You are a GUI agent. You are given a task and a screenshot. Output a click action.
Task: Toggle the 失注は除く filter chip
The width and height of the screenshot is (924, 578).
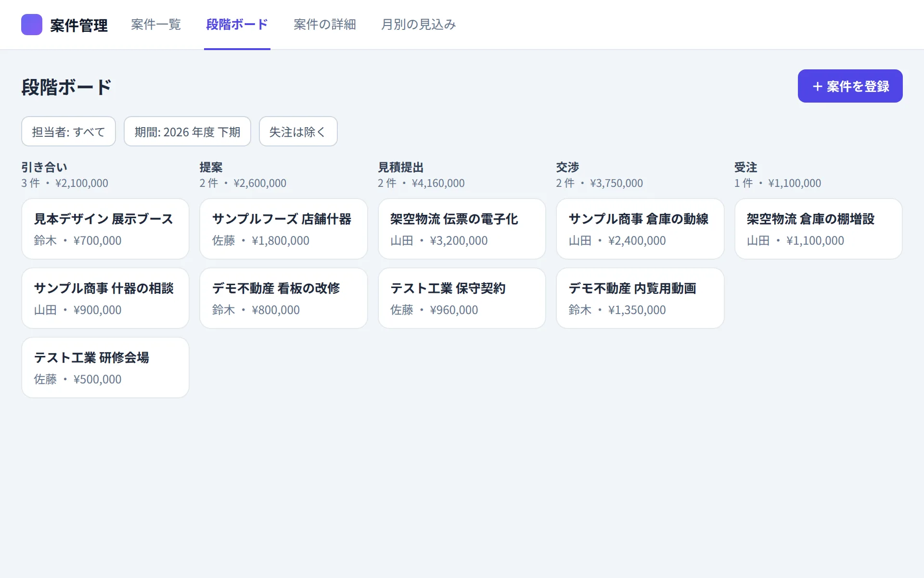tap(298, 131)
